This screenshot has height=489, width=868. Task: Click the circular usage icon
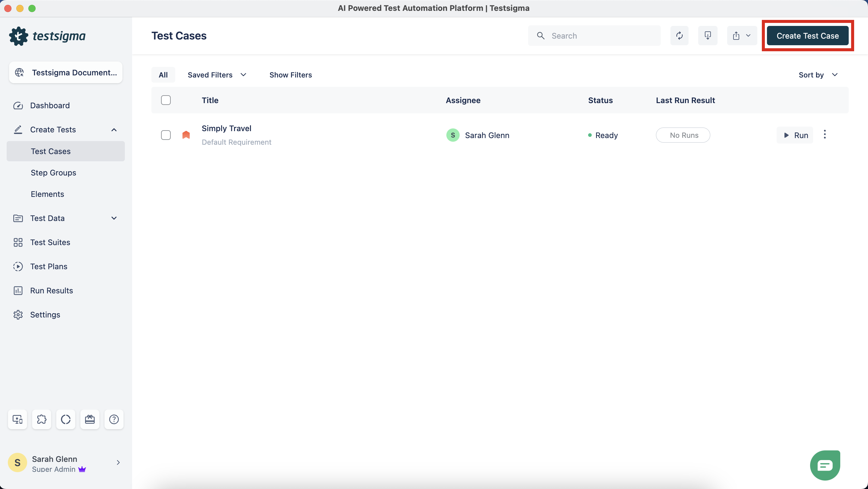click(66, 419)
